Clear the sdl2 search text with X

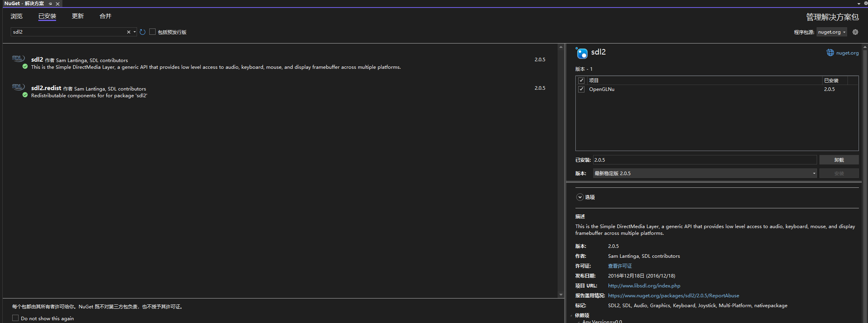pos(128,32)
